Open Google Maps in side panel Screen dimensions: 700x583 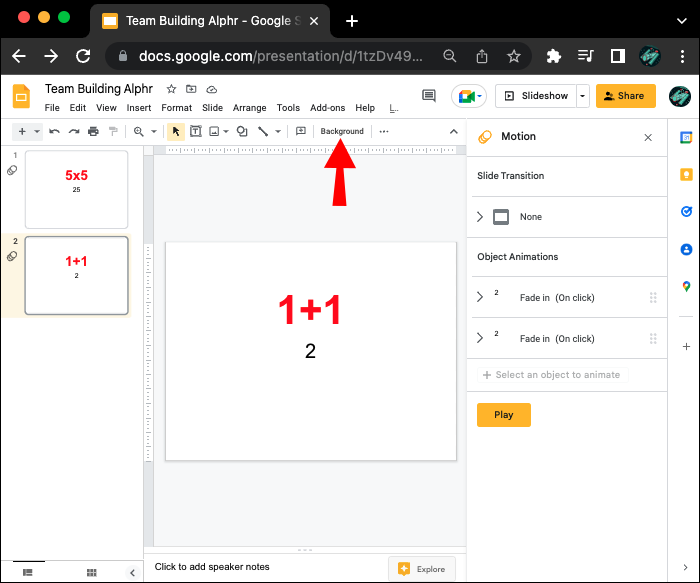686,286
